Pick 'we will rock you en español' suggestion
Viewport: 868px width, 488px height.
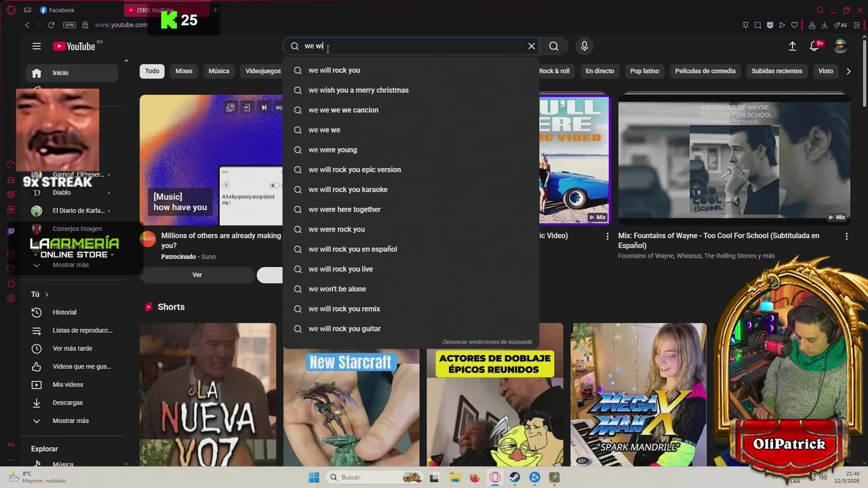pyautogui.click(x=411, y=249)
